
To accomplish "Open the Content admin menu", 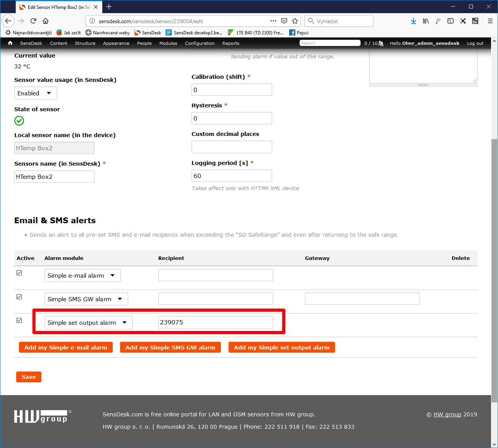I will click(58, 43).
